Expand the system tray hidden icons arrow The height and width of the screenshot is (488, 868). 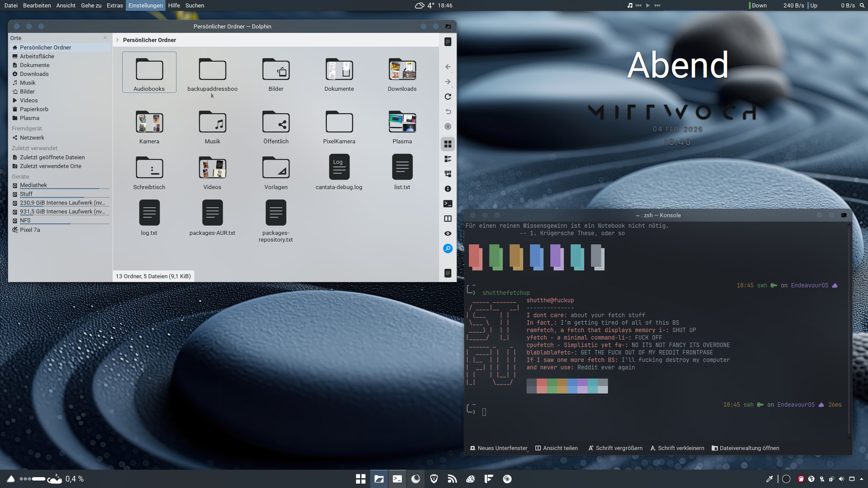861,479
